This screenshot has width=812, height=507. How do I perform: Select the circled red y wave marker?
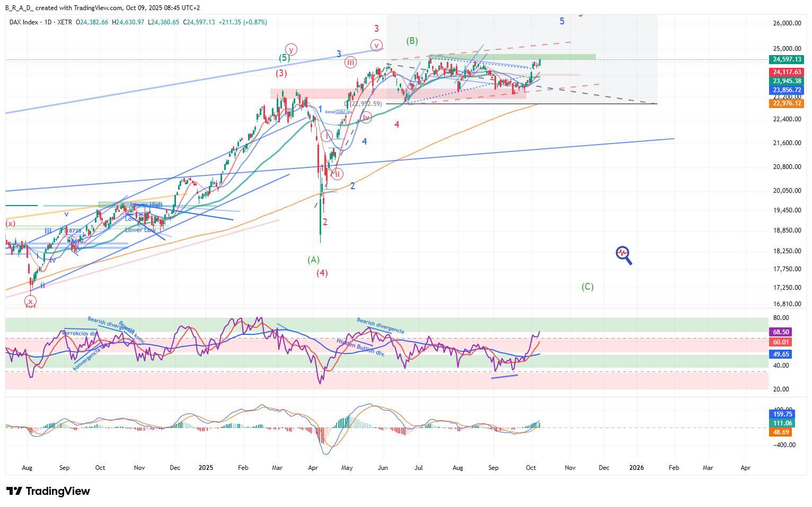(291, 49)
